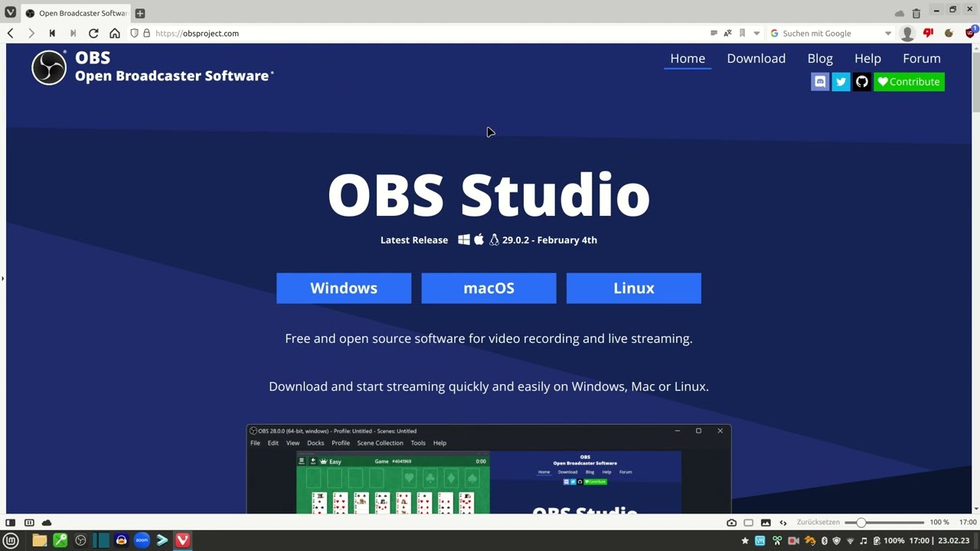
Task: Click the star tray icon
Action: [745, 541]
